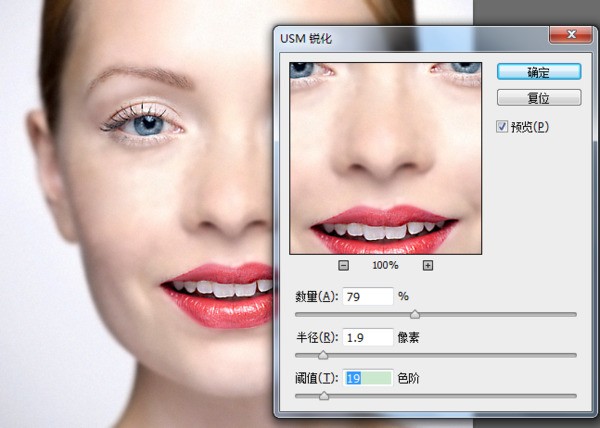The width and height of the screenshot is (600, 428).
Task: Click the 半径(R) slider handle
Action: (x=323, y=355)
